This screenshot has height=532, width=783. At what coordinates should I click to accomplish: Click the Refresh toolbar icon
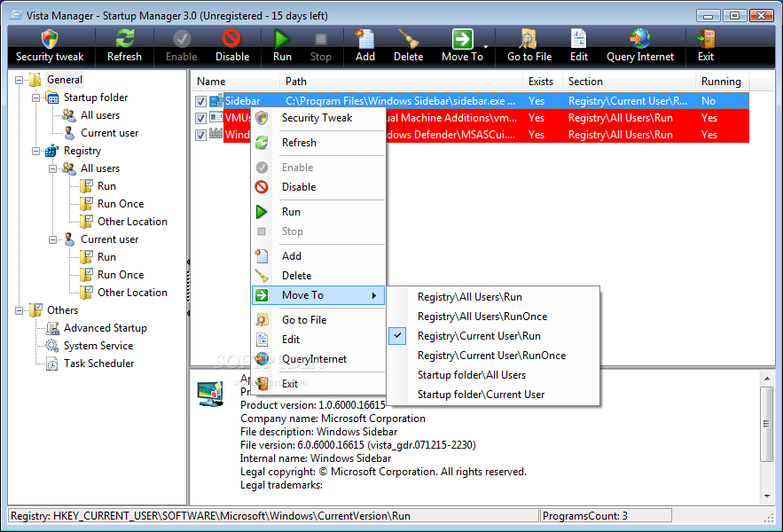click(x=124, y=38)
